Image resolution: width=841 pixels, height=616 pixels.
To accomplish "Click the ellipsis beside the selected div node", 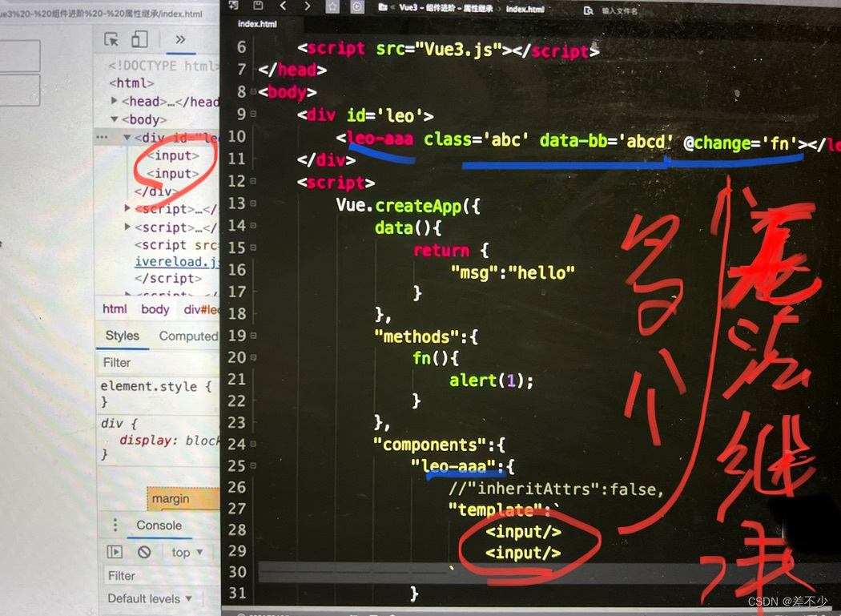I will tap(102, 137).
